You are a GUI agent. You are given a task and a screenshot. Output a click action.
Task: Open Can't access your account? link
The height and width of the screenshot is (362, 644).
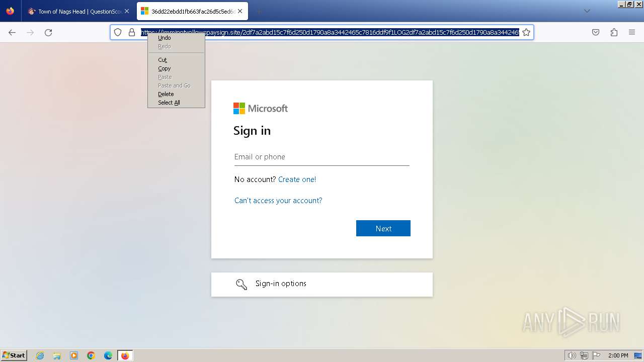(x=278, y=201)
